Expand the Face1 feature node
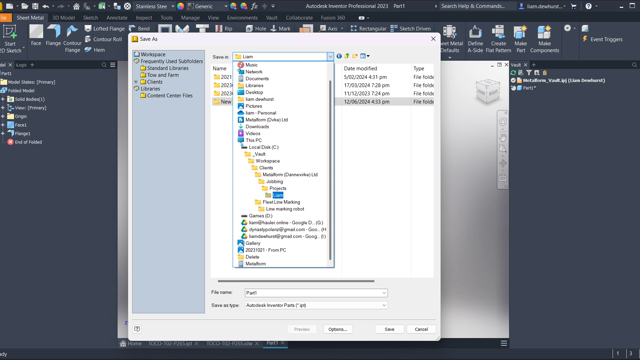Viewport: 640px width, 360px height. pos(3,125)
